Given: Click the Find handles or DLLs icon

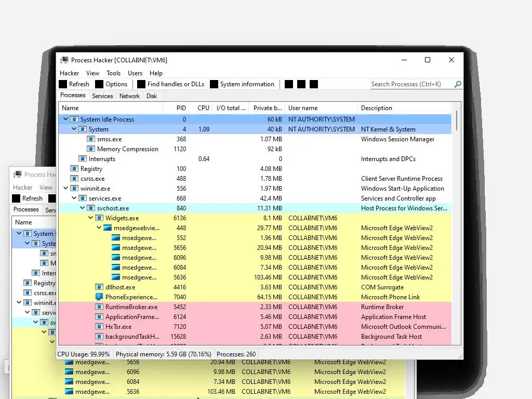Looking at the screenshot, I should (x=141, y=84).
